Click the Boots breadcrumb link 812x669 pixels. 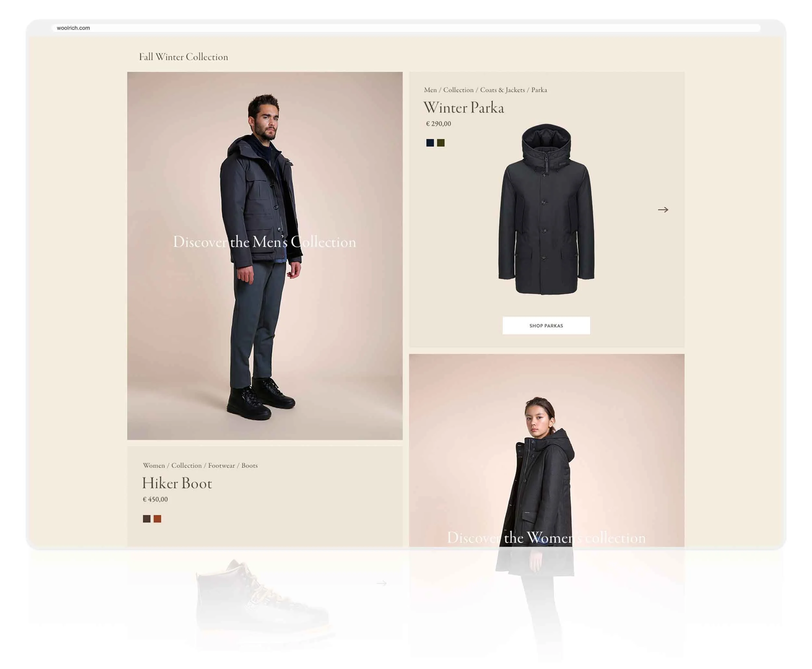pos(249,465)
